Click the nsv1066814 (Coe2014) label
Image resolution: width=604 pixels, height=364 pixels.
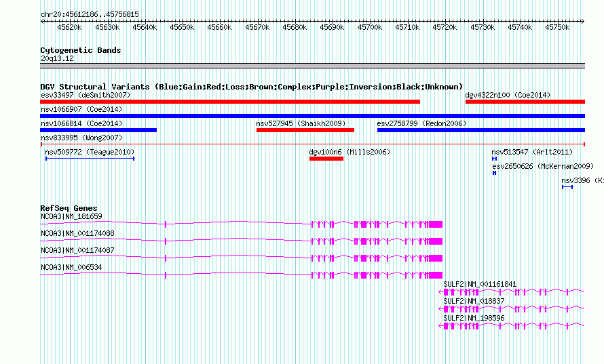coord(81,123)
